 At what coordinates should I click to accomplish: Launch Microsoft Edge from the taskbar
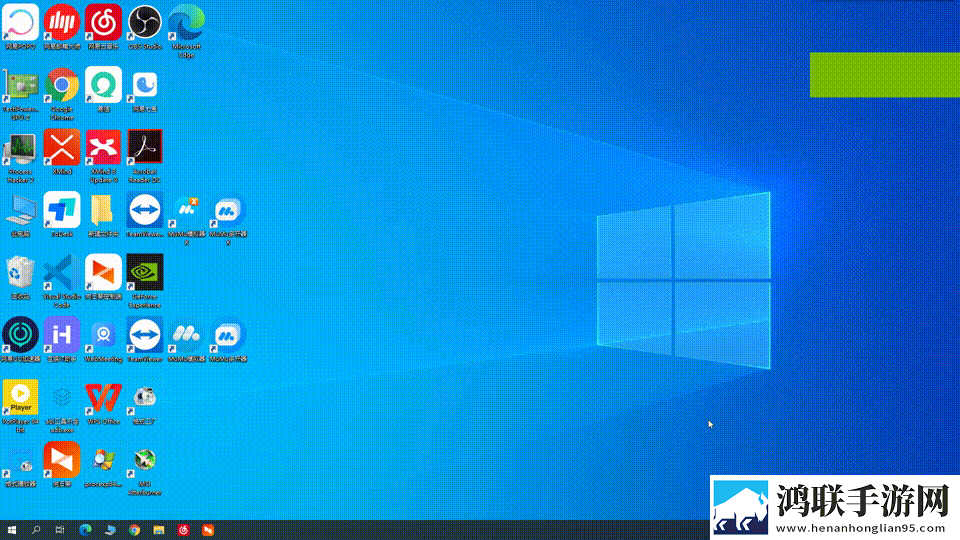click(85, 530)
